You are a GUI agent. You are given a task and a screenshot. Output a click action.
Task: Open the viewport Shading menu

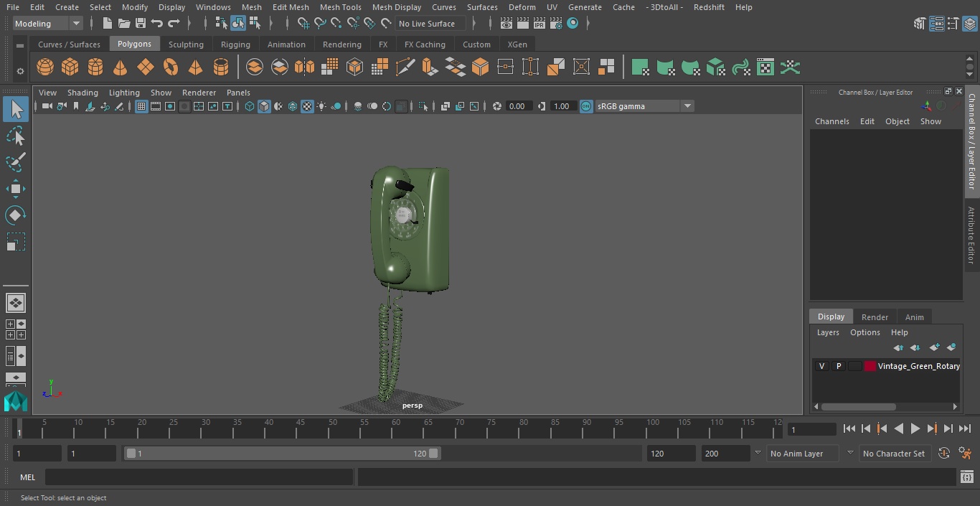point(83,93)
